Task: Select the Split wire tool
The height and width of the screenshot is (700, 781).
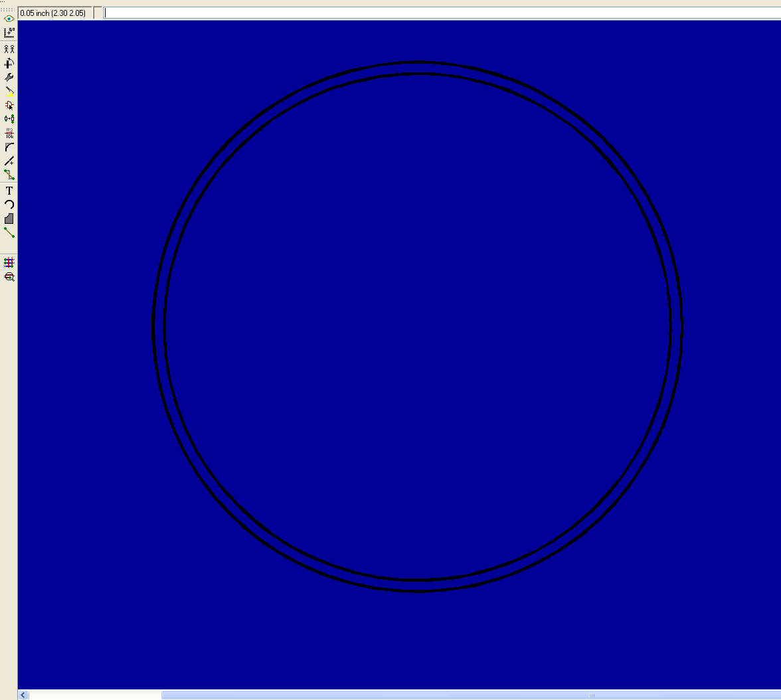Action: coord(9,161)
